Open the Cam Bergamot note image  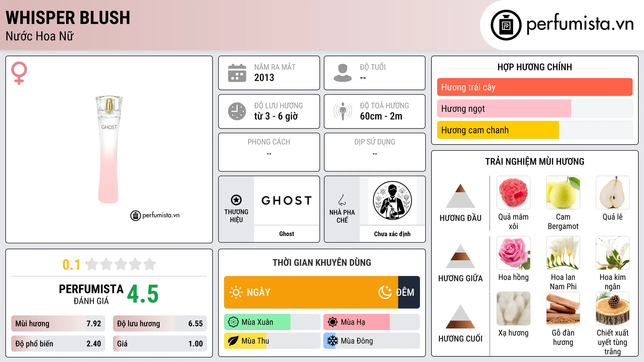(x=563, y=193)
